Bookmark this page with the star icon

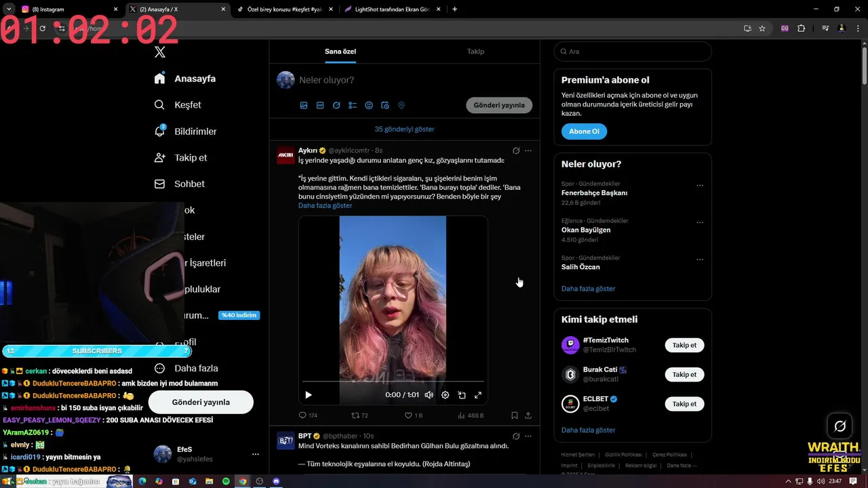(x=762, y=28)
